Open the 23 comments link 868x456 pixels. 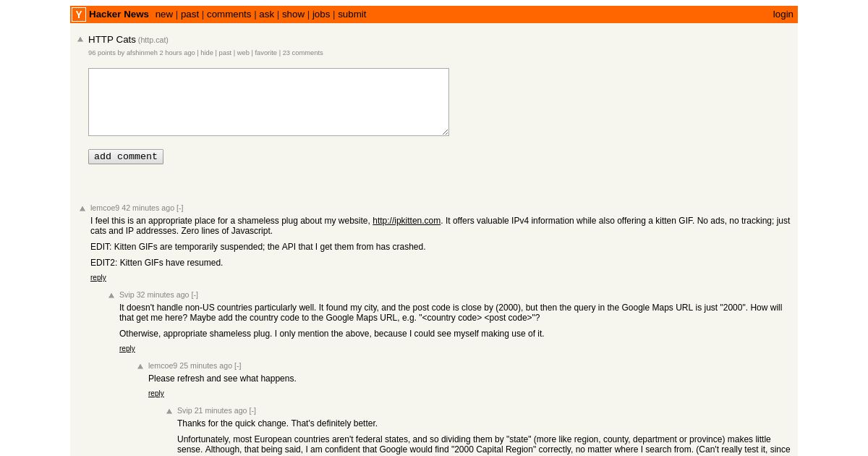[x=302, y=53]
